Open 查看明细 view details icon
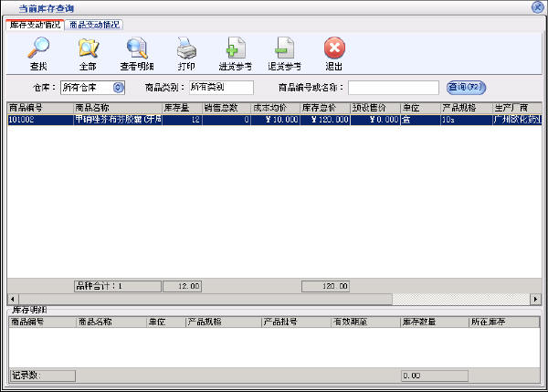Image resolution: width=548 pixels, height=392 pixels. [x=137, y=48]
